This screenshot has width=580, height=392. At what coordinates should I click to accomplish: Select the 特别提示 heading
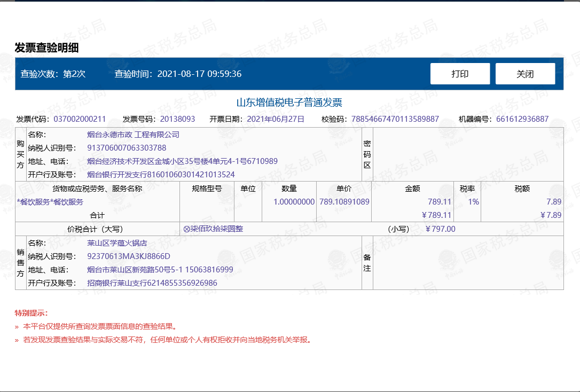pyautogui.click(x=31, y=313)
